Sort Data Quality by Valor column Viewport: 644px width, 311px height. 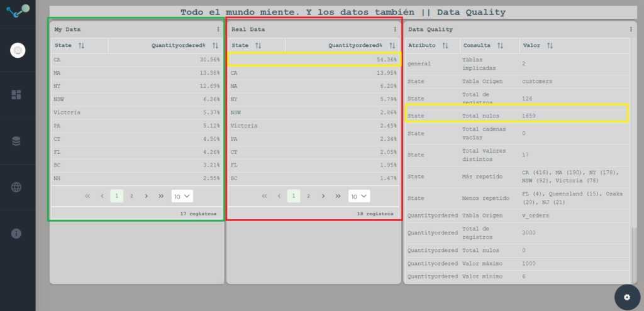(x=550, y=45)
